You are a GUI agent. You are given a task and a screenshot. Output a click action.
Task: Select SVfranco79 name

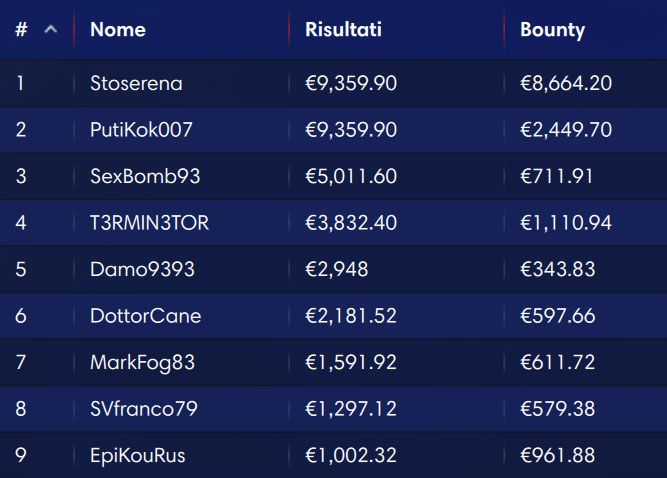tap(144, 409)
